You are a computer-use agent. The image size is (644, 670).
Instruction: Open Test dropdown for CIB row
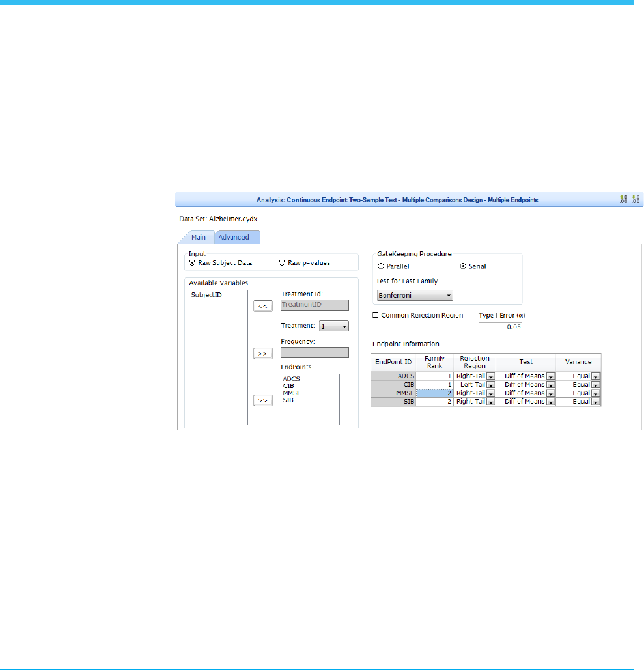point(550,385)
